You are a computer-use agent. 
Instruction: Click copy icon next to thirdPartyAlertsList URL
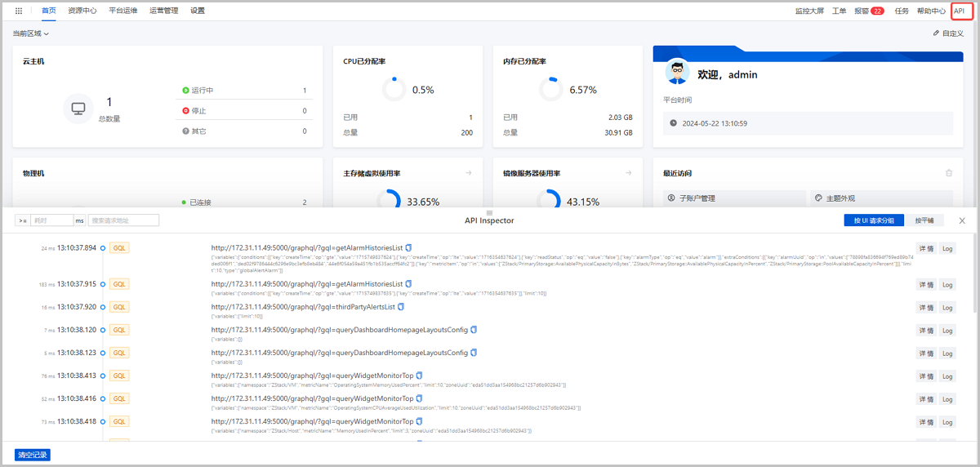coord(400,307)
